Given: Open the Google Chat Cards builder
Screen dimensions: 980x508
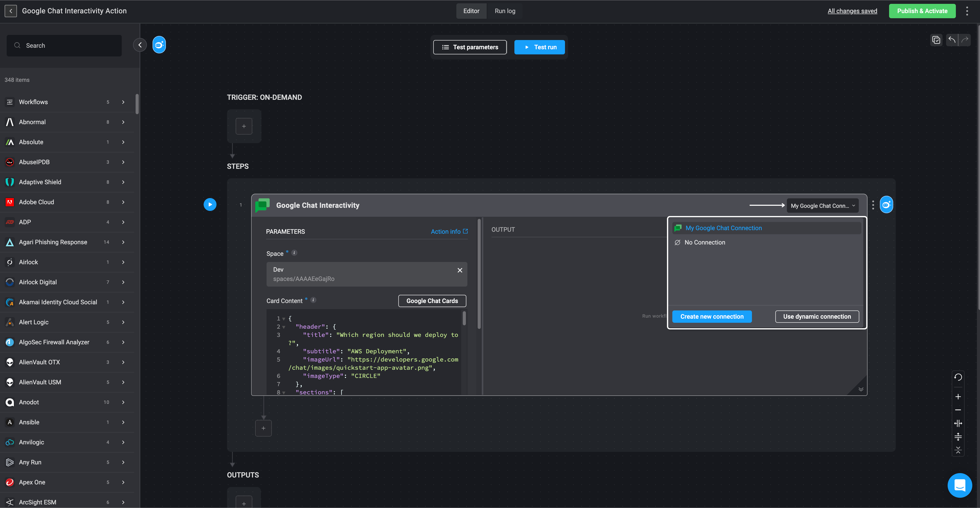Looking at the screenshot, I should [432, 300].
